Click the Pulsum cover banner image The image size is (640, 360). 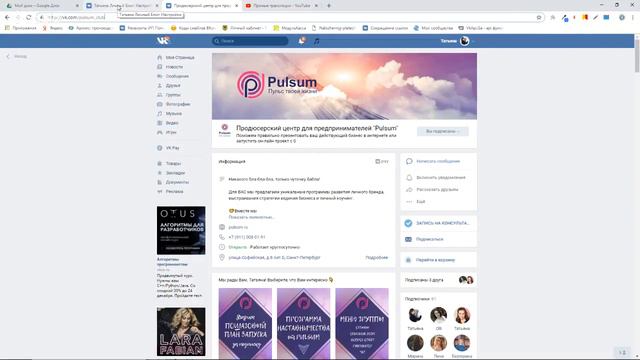tap(344, 86)
